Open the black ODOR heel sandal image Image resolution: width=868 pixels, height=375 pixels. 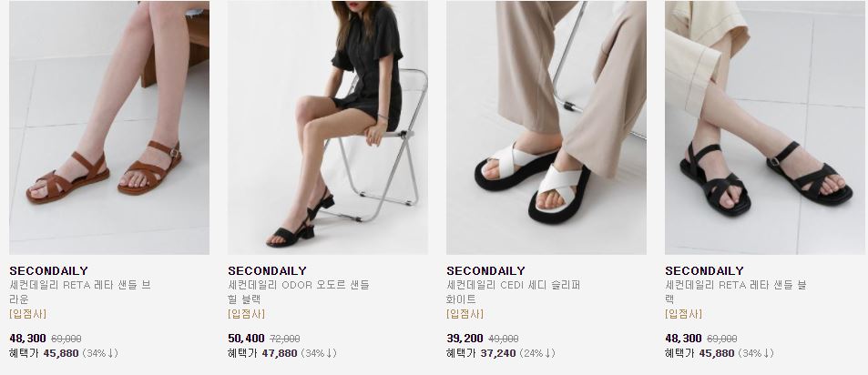point(328,127)
